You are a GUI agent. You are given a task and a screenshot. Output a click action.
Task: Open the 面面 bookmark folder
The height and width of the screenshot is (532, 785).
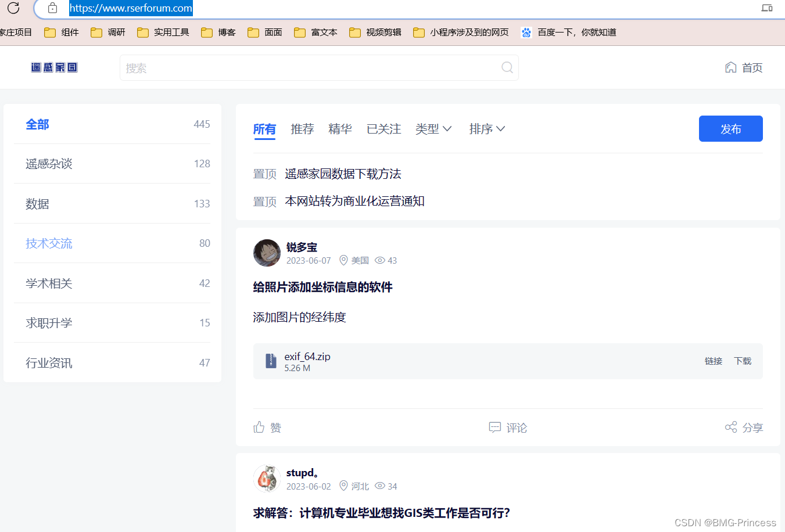265,33
